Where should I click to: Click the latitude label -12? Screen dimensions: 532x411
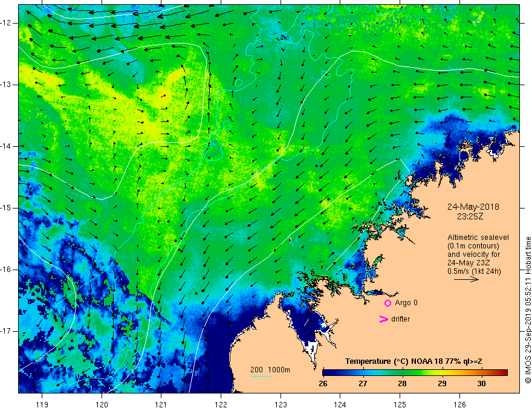(x=7, y=23)
